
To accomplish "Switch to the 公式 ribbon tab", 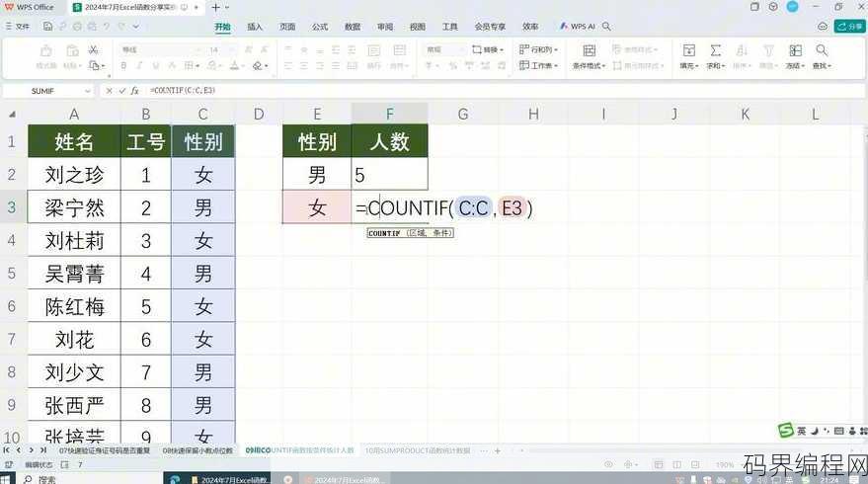I will pos(320,26).
